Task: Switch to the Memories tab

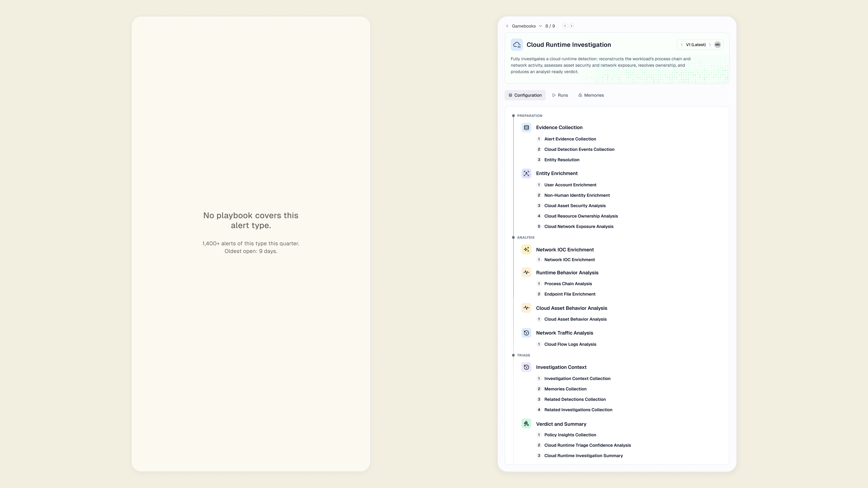Action: pyautogui.click(x=591, y=95)
